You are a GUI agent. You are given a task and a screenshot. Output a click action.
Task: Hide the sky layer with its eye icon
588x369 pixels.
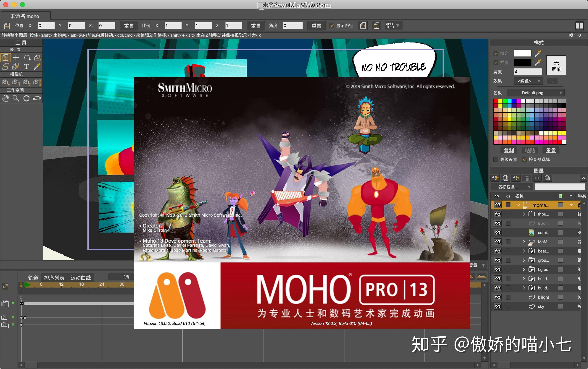coord(498,307)
